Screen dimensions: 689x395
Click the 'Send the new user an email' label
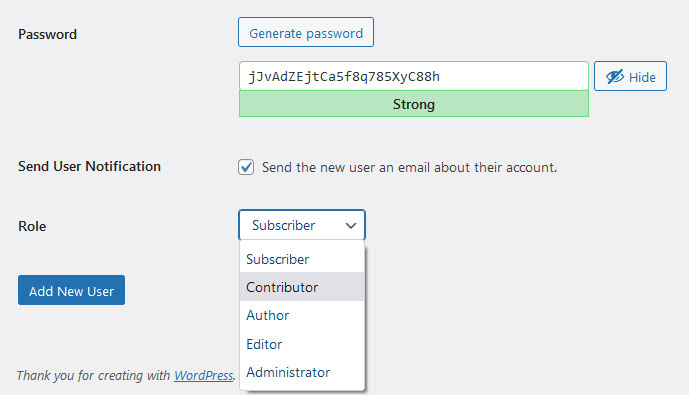(x=409, y=167)
